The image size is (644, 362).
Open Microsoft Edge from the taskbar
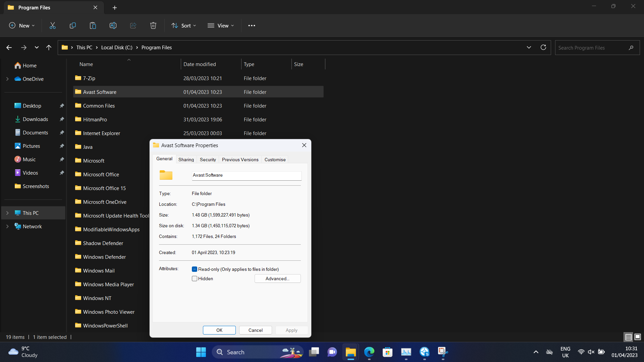pos(369,352)
